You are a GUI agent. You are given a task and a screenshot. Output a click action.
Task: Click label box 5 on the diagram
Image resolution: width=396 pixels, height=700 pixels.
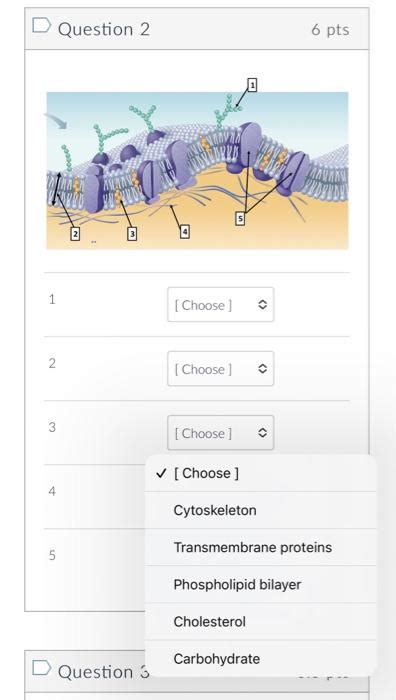(x=240, y=219)
